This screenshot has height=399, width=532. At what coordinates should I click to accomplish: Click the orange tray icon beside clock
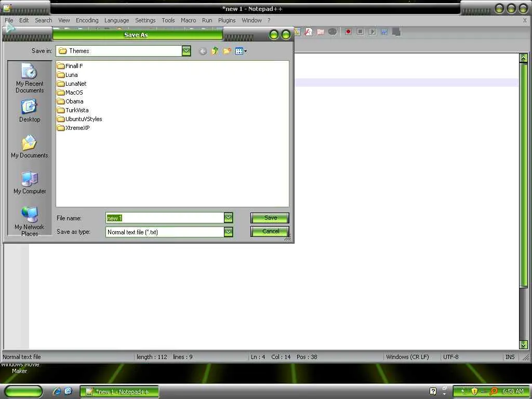click(x=494, y=392)
